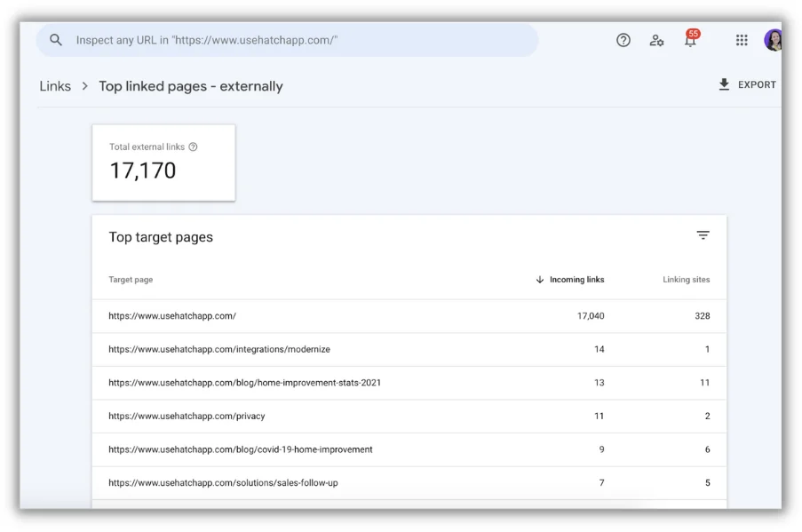802x532 pixels.
Task: Open the home-improvement-stats-2021 row
Action: click(409, 383)
